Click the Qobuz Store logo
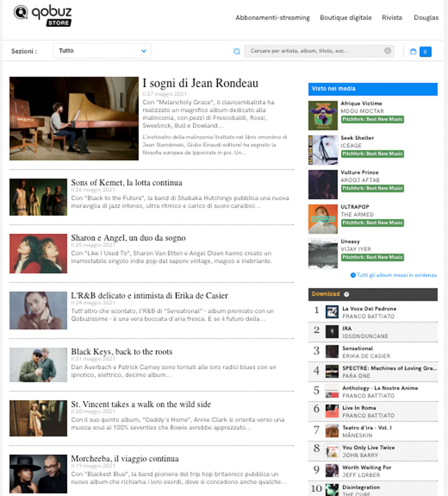448x496 pixels. click(42, 15)
